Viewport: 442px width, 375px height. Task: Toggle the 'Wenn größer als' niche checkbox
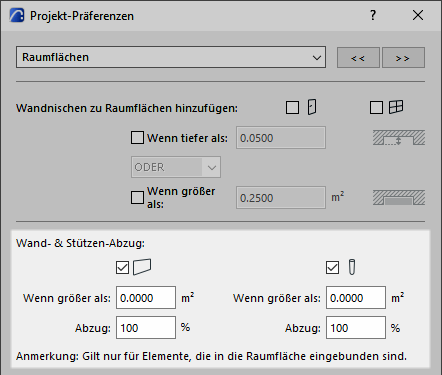click(x=137, y=197)
